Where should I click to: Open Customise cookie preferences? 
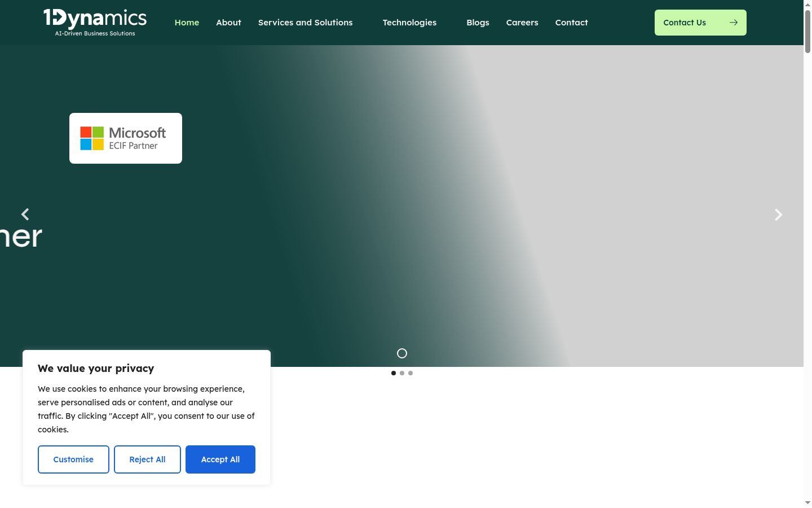coord(73,459)
